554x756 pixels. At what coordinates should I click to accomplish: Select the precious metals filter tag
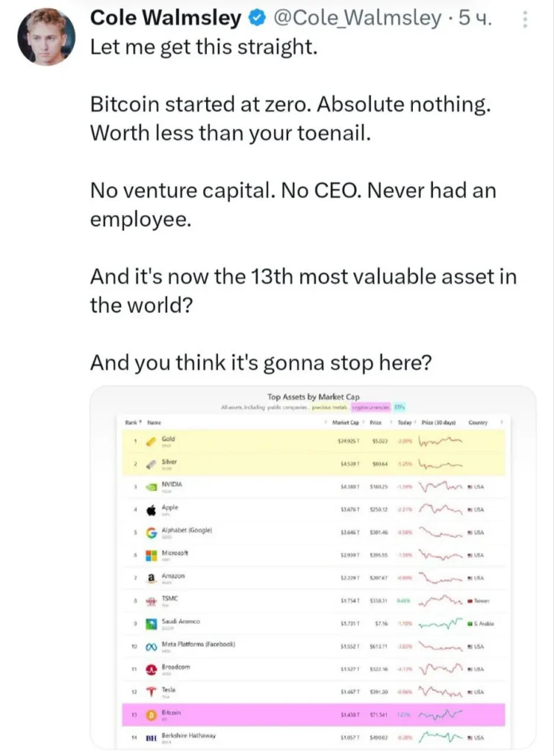point(331,408)
